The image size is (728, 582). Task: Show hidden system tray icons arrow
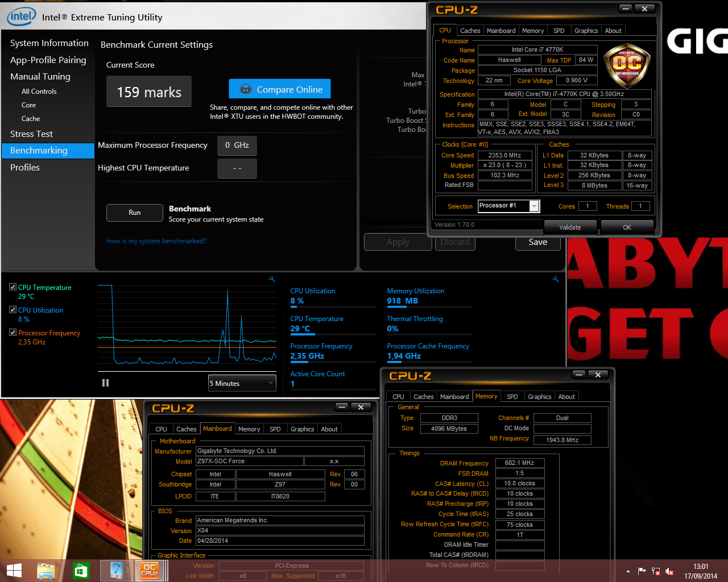[628, 571]
